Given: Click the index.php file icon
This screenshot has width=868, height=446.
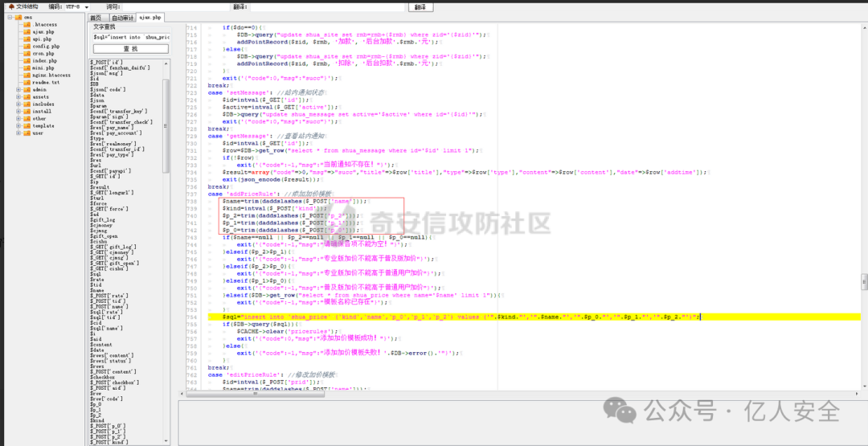Looking at the screenshot, I should pyautogui.click(x=27, y=60).
